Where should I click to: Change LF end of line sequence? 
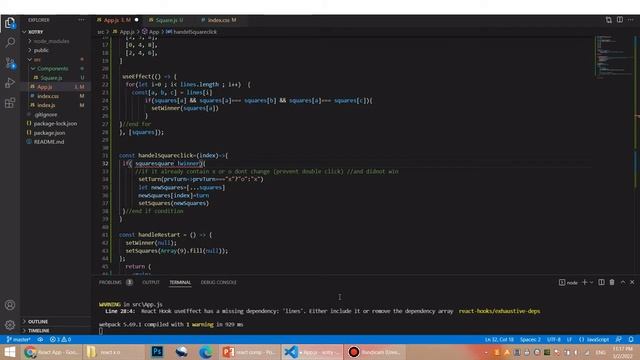click(x=569, y=339)
